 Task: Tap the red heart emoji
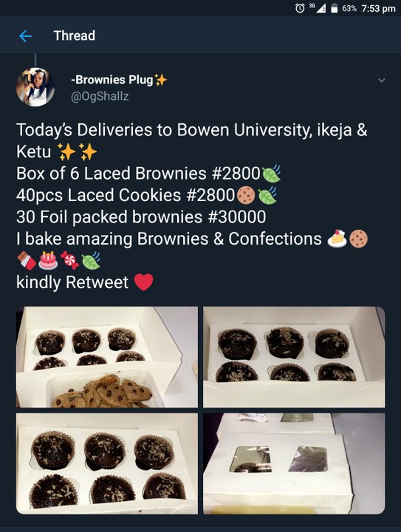click(144, 282)
